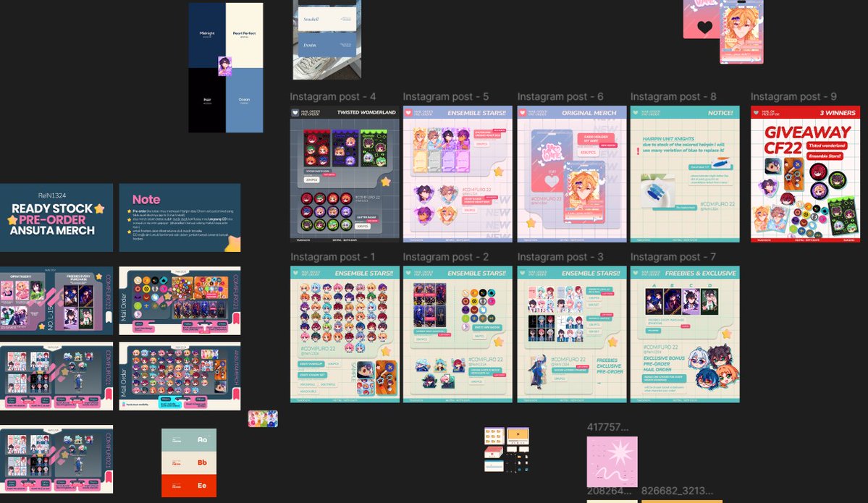Viewport: 868px width, 503px height.
Task: Select the 'Instagram post - 2' frame label
Action: (446, 258)
